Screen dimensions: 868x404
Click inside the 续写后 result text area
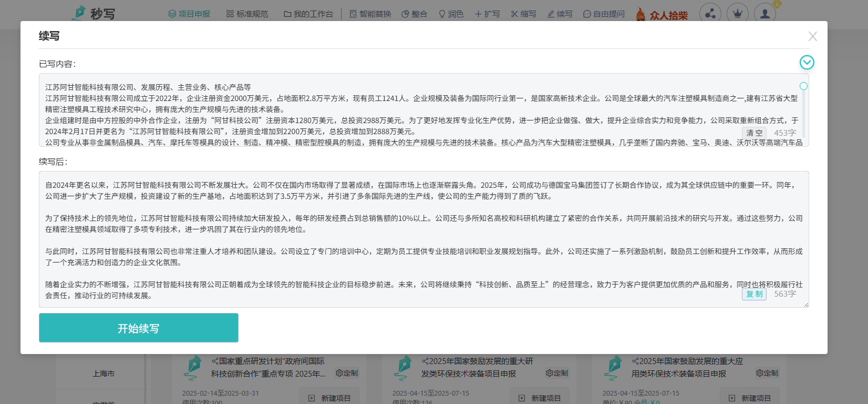pyautogui.click(x=423, y=239)
